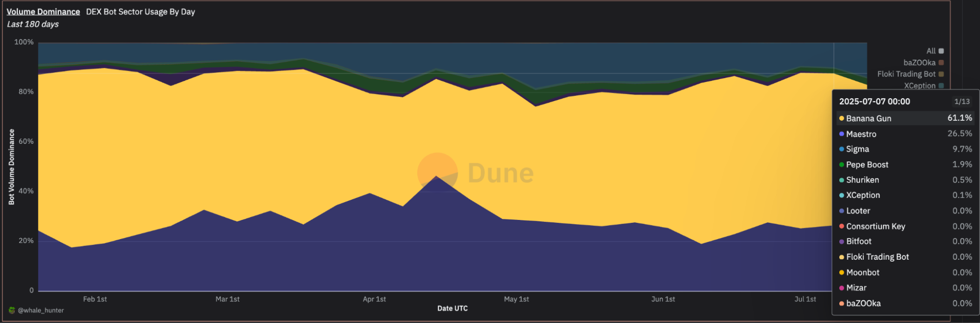Click the 26.5% Maestro value
The height and width of the screenshot is (323, 980).
click(960, 134)
